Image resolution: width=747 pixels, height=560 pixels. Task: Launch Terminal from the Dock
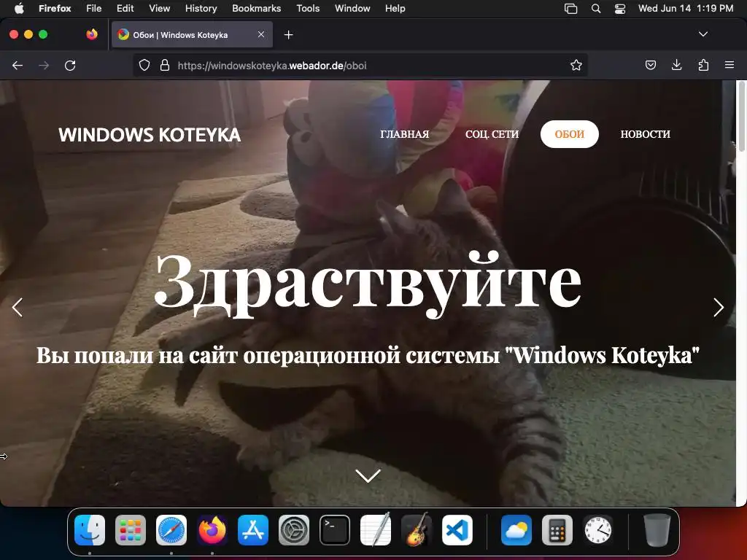(x=334, y=530)
